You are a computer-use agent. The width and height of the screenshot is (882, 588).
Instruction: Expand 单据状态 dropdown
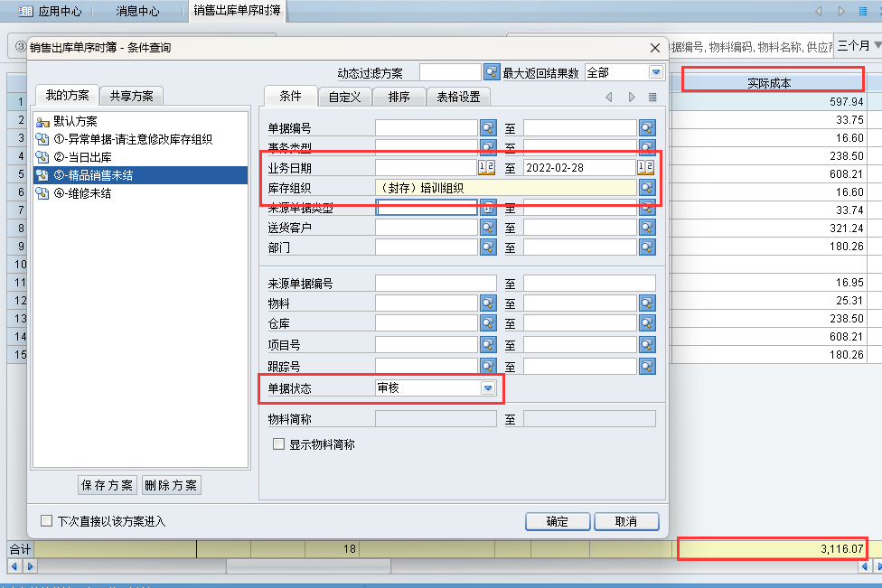[x=488, y=387]
